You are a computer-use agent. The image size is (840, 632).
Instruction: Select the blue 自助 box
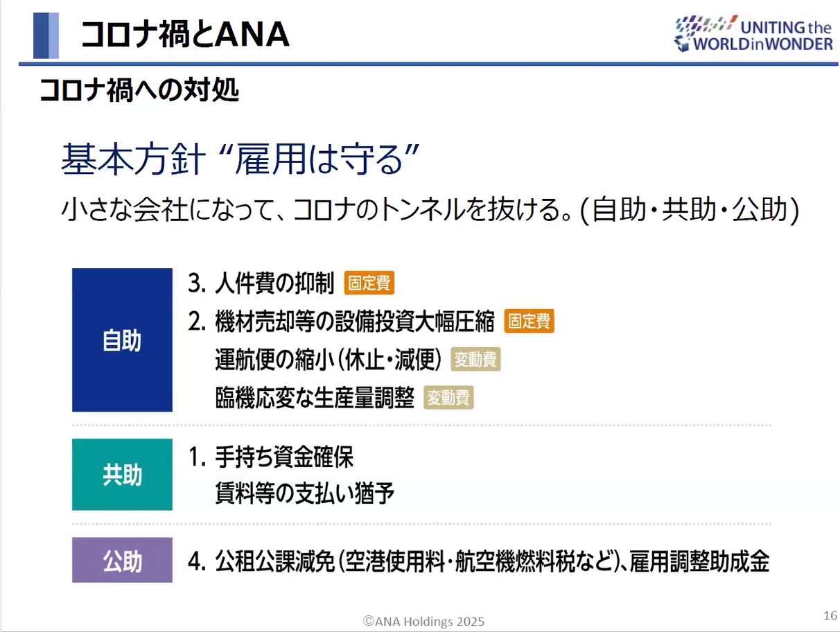(122, 340)
